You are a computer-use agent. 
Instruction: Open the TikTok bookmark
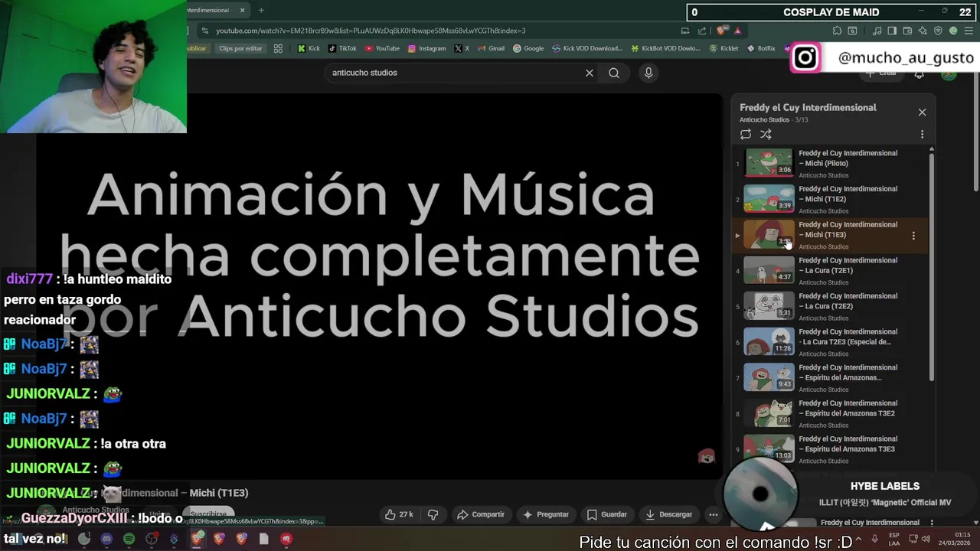click(x=342, y=48)
